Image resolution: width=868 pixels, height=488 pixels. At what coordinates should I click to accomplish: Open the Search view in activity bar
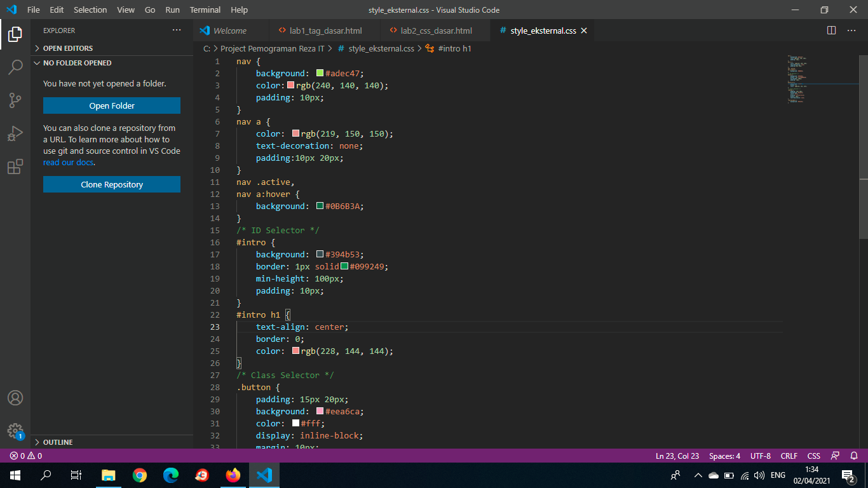coord(15,67)
